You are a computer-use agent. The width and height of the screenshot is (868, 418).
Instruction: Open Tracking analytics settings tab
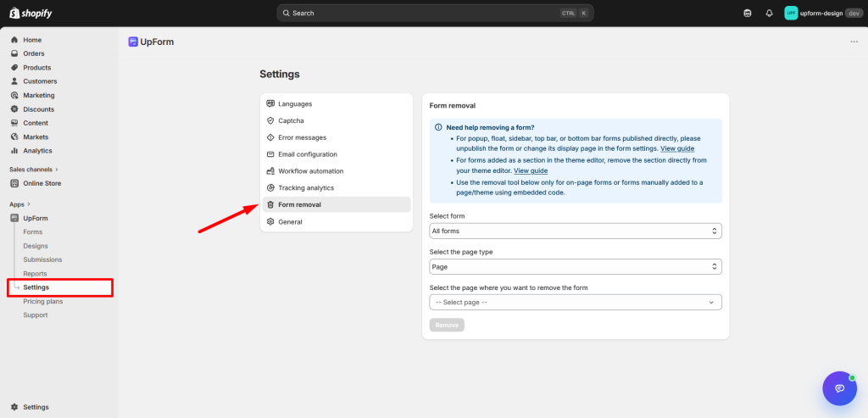click(337, 187)
